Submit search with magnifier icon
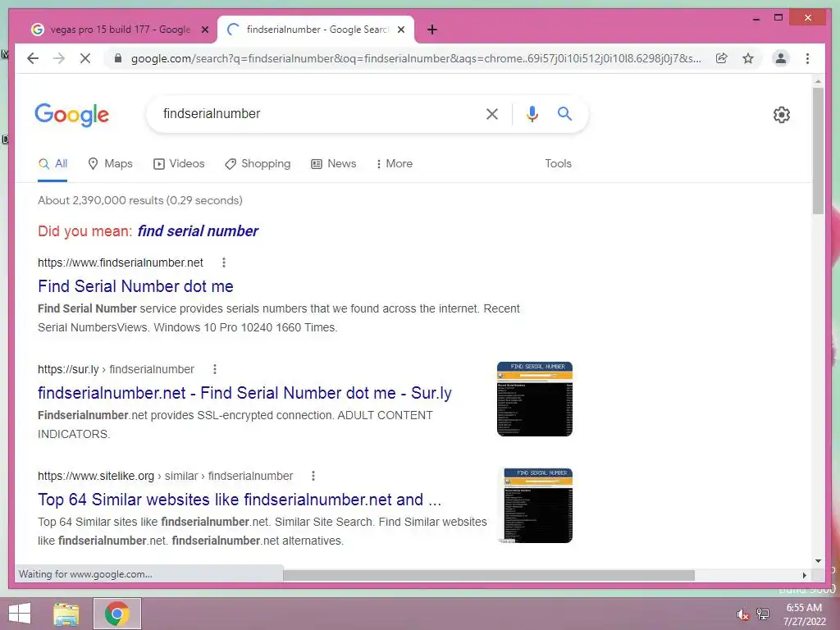Image resolution: width=840 pixels, height=630 pixels. point(564,113)
